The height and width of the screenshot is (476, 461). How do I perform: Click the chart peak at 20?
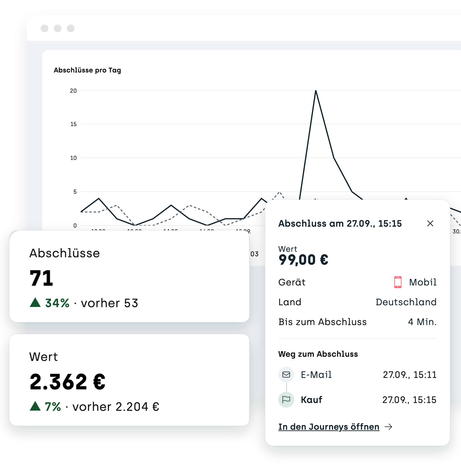coord(316,91)
